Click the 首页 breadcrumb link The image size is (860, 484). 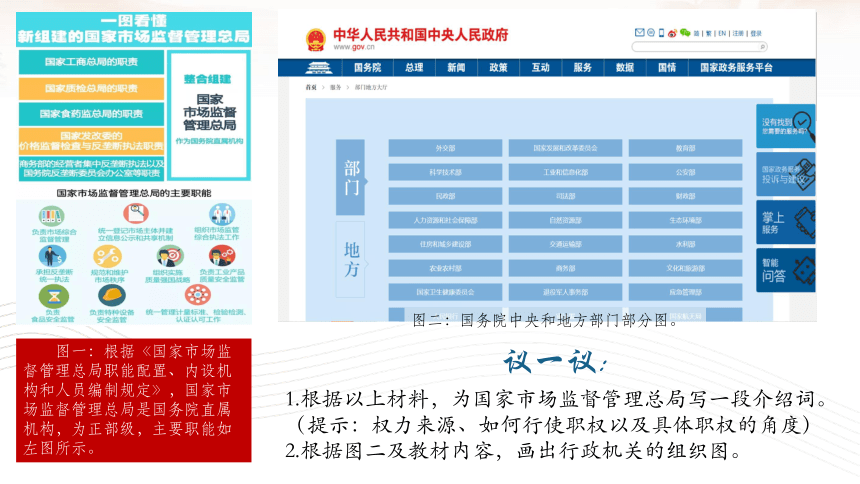311,87
